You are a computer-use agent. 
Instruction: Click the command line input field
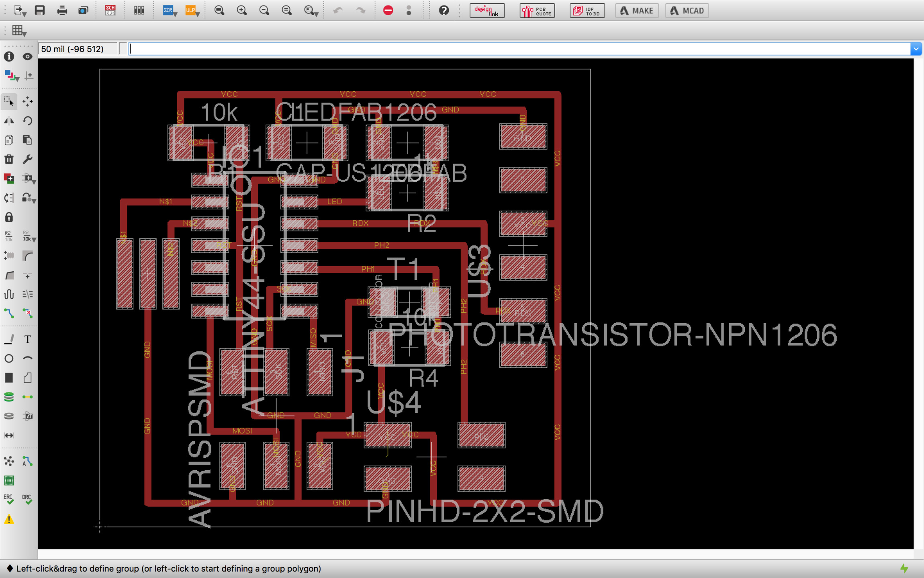(520, 49)
